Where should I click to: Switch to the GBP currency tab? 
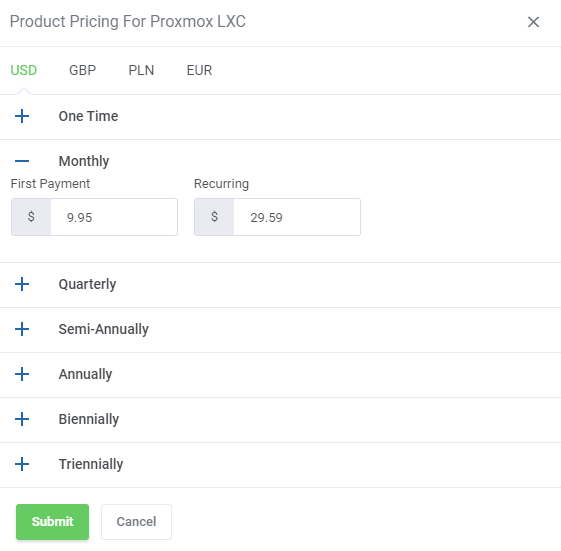click(83, 70)
